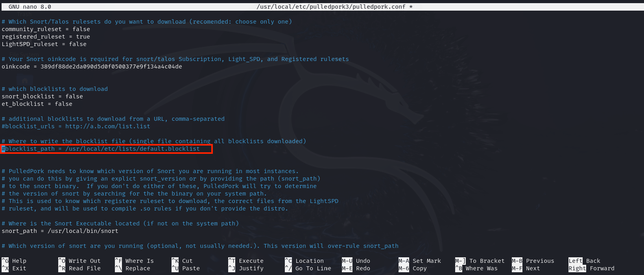Click the M-A Set Mark shortcut
Screen dimensions: 644x275
pos(420,261)
